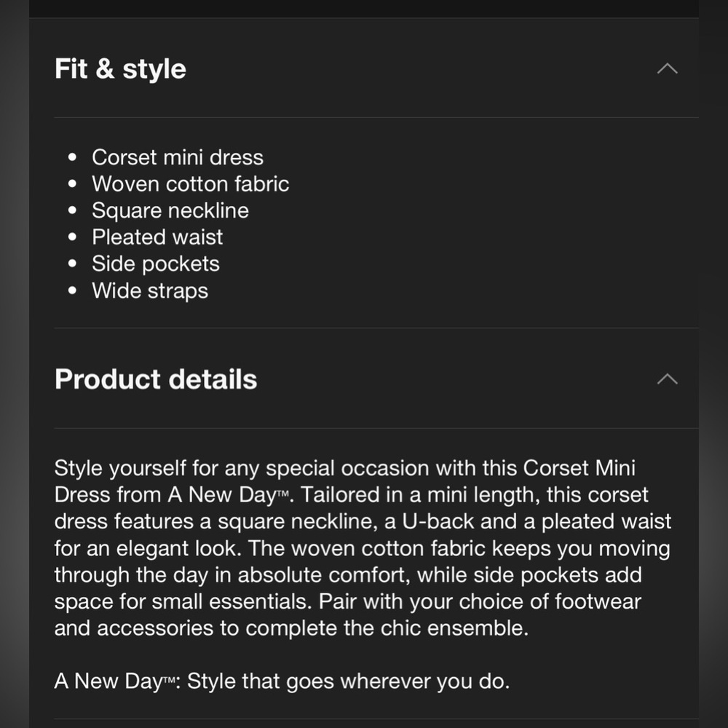Click the Woven cotton fabric bullet item
Image resolution: width=728 pixels, height=728 pixels.
(190, 184)
